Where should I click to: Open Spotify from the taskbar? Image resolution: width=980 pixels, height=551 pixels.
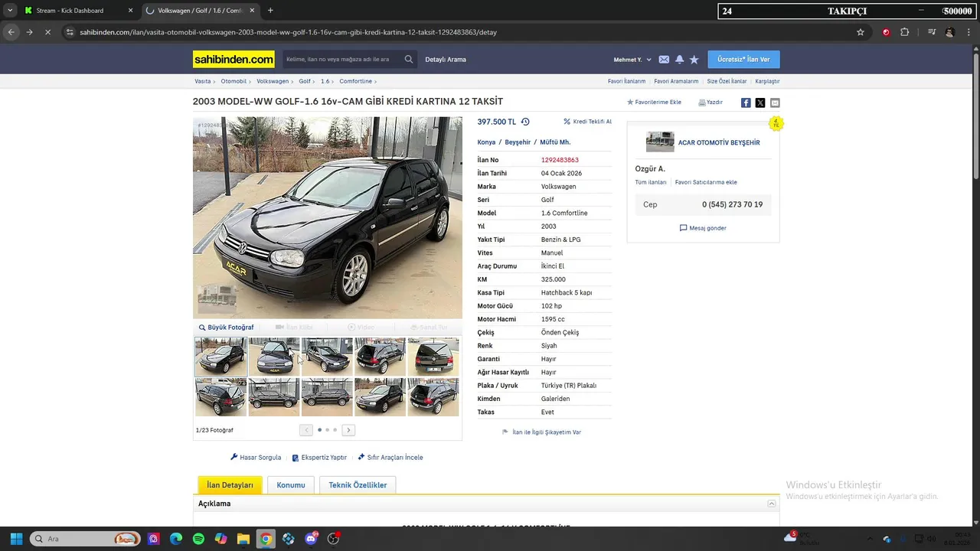click(x=198, y=539)
